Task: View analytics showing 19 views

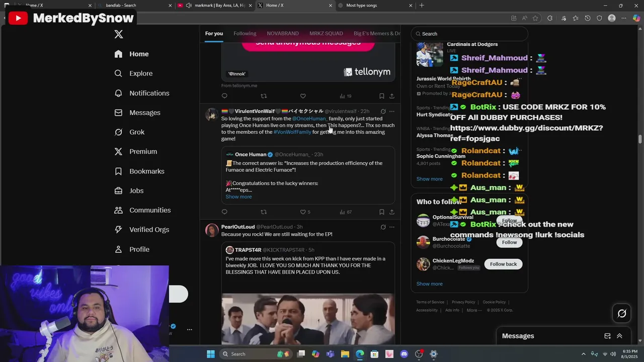Action: [x=346, y=96]
